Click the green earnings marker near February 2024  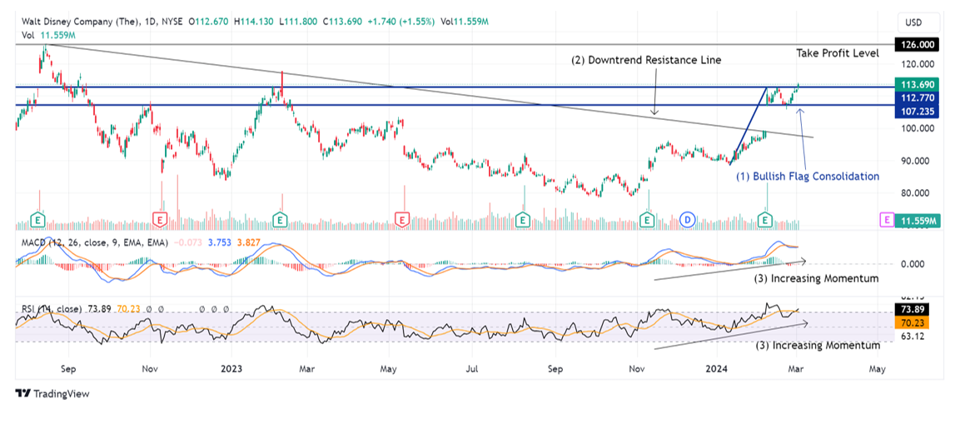764,220
